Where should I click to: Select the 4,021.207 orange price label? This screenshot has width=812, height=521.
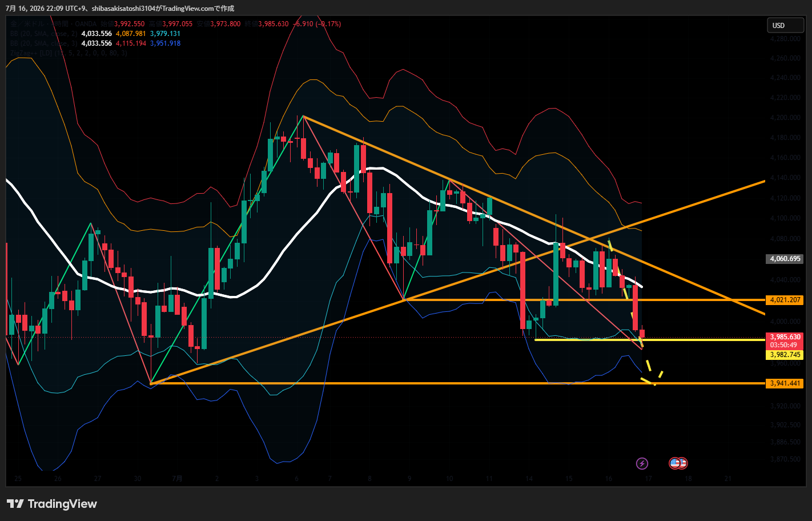pyautogui.click(x=785, y=300)
